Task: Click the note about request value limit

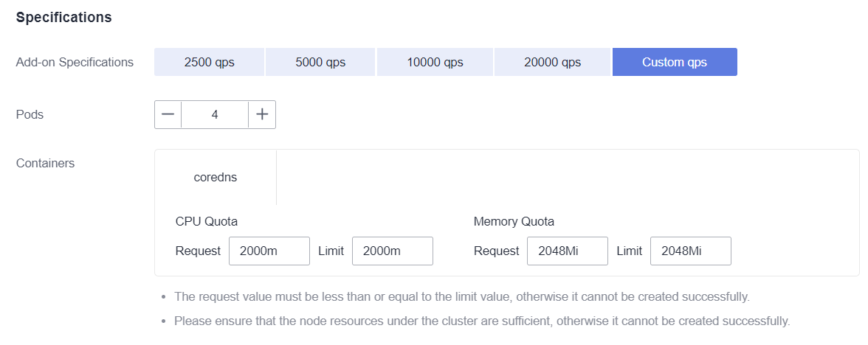Action: click(x=462, y=296)
